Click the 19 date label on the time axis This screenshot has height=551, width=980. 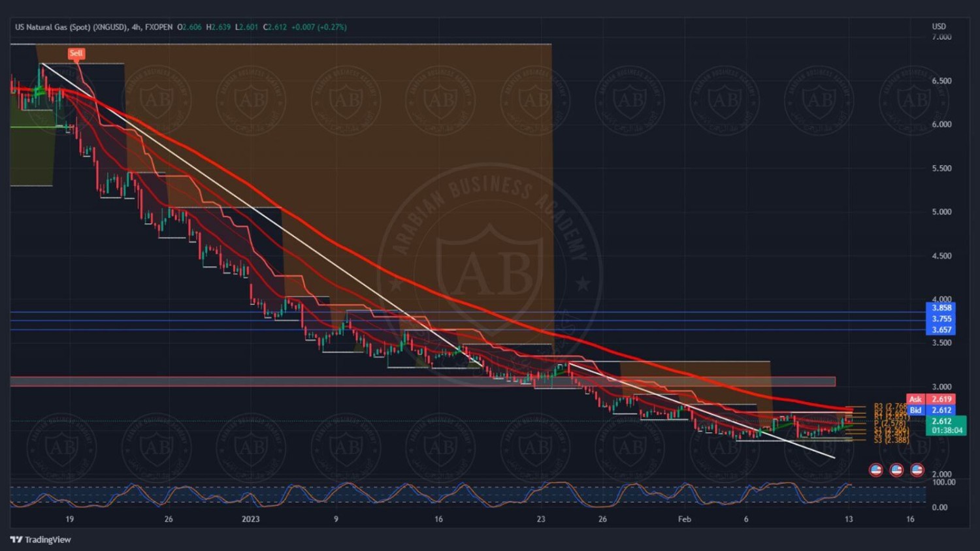pyautogui.click(x=70, y=519)
